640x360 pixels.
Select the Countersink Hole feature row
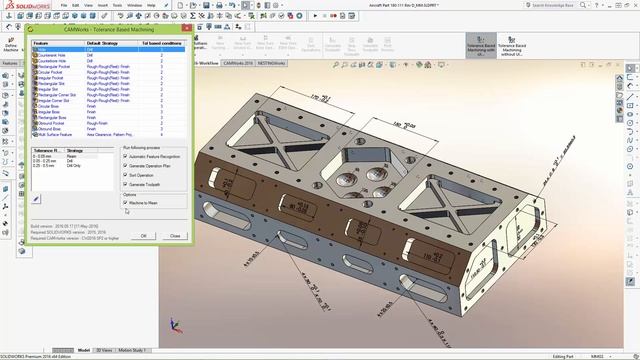pos(109,55)
